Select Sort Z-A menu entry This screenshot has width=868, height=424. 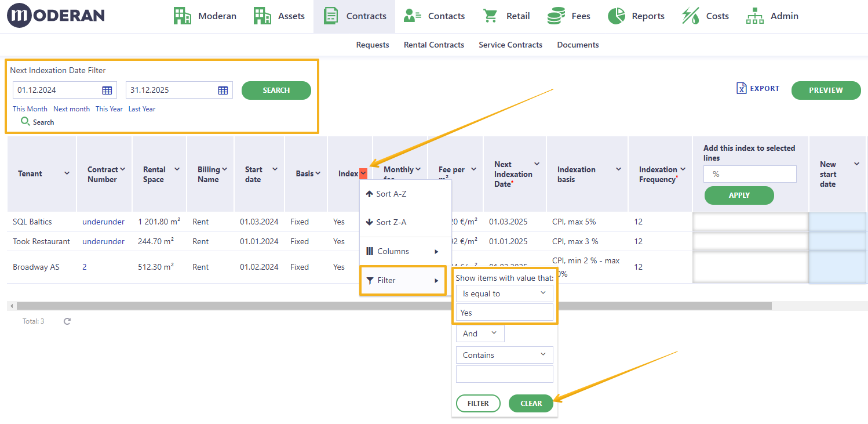(x=406, y=222)
